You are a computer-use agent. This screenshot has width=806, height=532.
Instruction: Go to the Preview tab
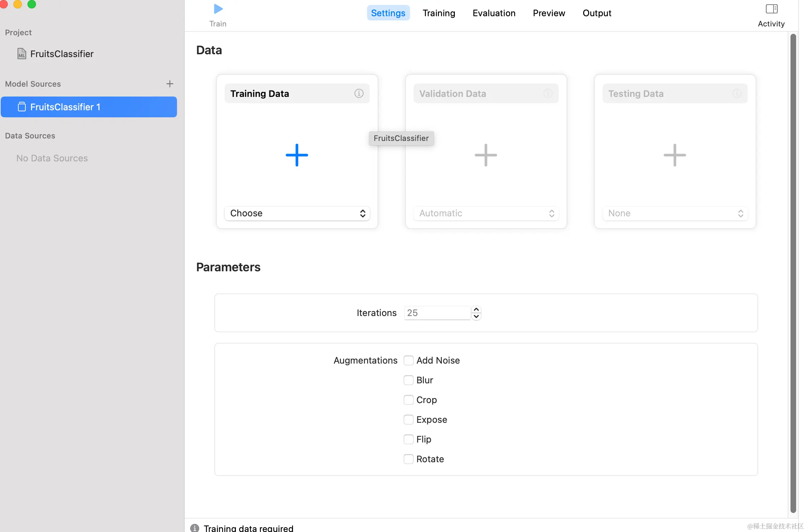tap(549, 13)
